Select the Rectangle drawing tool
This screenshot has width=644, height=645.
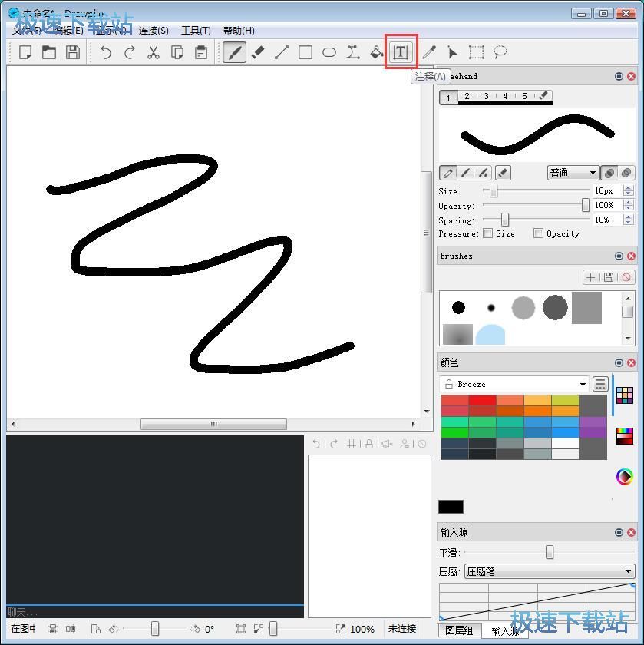tap(305, 52)
